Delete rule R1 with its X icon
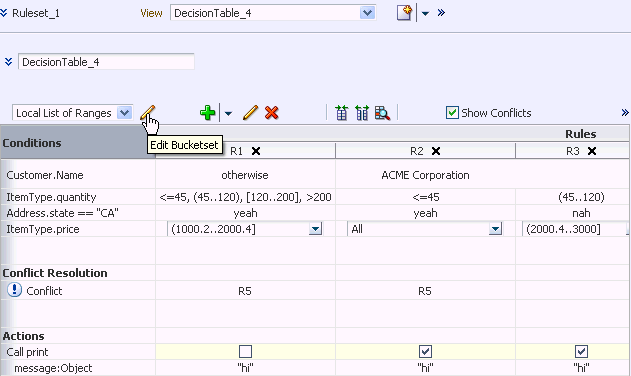Image resolution: width=631 pixels, height=376 pixels. pyautogui.click(x=256, y=151)
